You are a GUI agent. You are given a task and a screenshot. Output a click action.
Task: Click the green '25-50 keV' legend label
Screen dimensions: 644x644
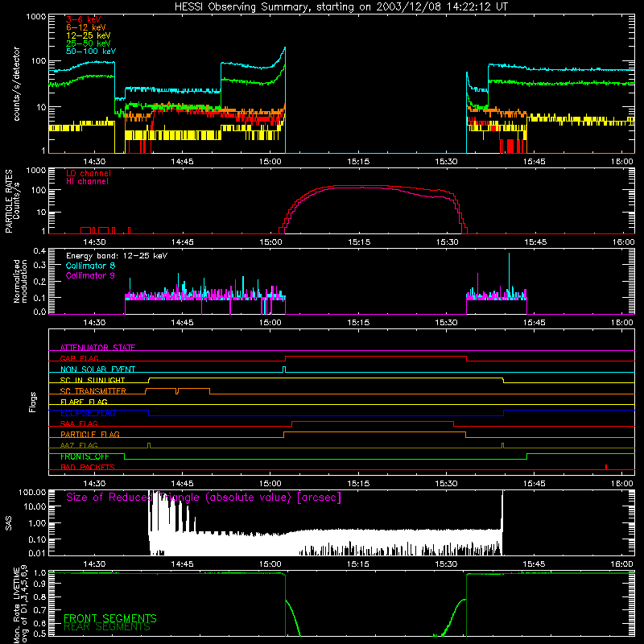point(89,43)
